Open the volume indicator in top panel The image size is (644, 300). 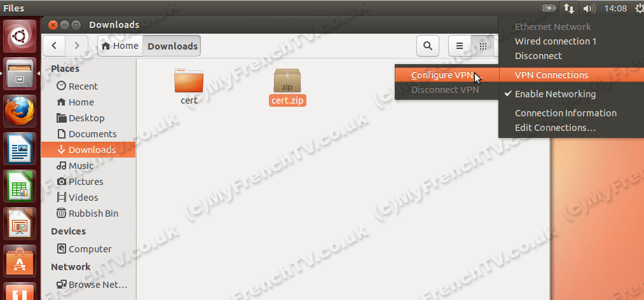coord(589,8)
